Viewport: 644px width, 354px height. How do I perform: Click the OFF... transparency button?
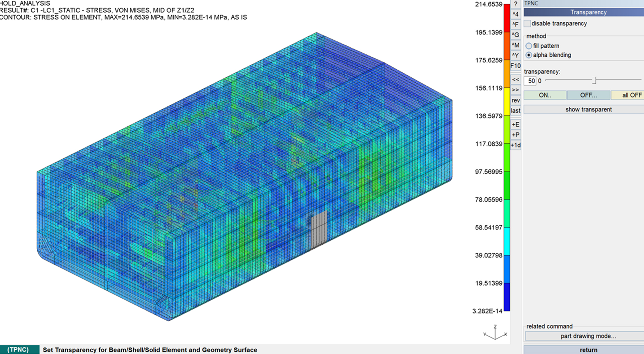click(588, 95)
